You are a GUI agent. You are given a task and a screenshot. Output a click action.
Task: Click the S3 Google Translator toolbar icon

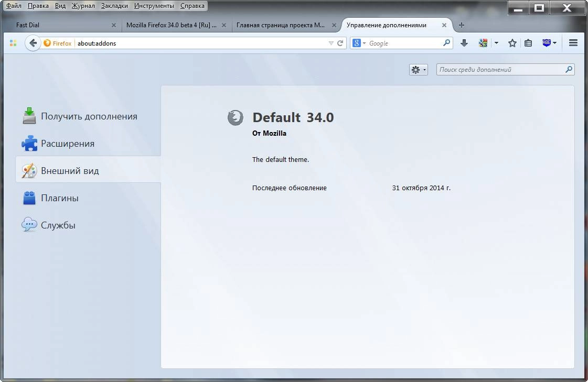[x=483, y=43]
